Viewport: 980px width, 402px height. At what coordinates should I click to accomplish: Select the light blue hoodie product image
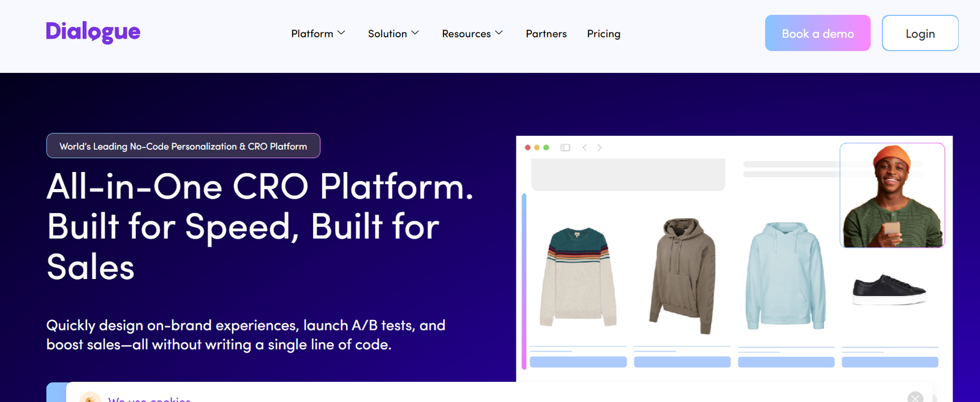[785, 277]
